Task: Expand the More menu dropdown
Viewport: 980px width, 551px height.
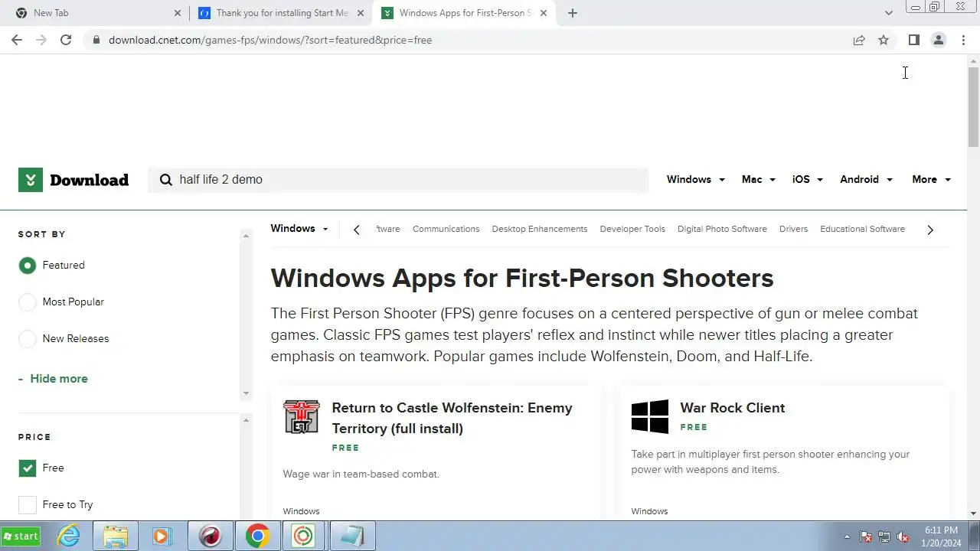Action: click(932, 180)
